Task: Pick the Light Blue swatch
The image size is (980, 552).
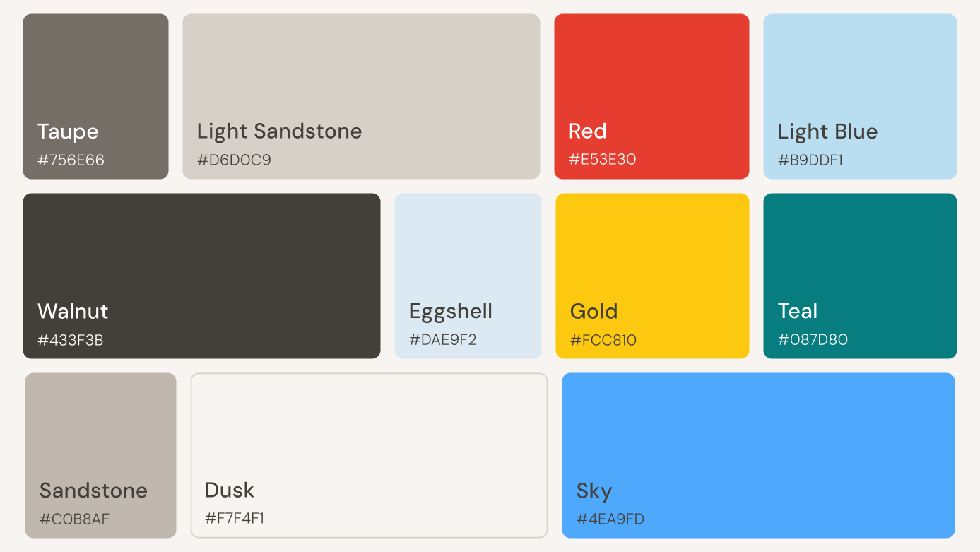Action: click(860, 96)
